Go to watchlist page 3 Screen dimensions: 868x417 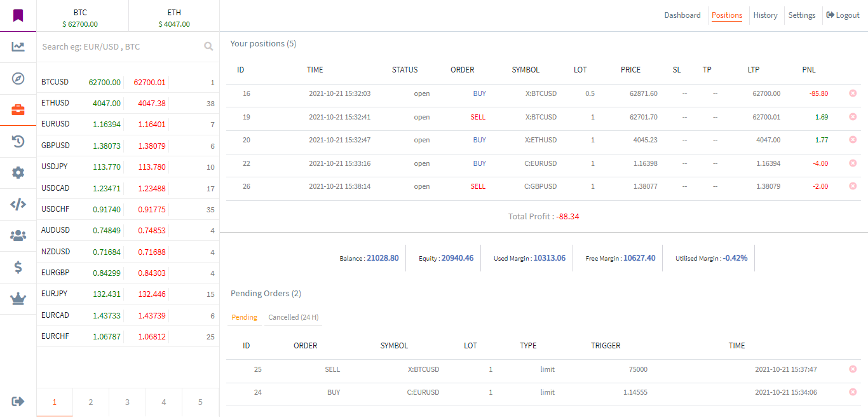(x=127, y=402)
